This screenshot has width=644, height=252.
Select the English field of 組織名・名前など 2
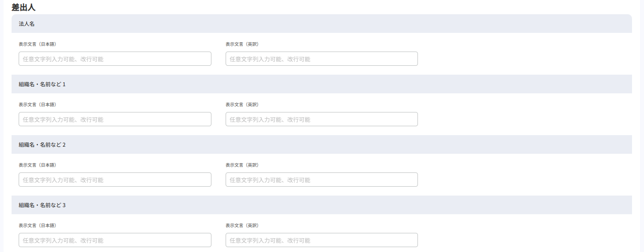click(x=322, y=180)
